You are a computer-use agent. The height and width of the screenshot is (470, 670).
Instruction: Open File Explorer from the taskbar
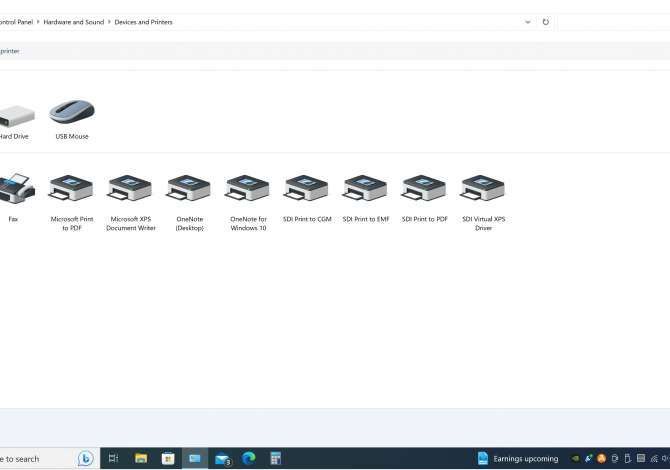[141, 458]
